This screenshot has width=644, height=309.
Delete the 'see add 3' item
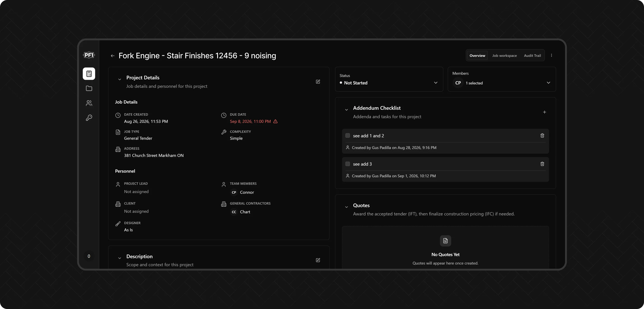(x=542, y=164)
